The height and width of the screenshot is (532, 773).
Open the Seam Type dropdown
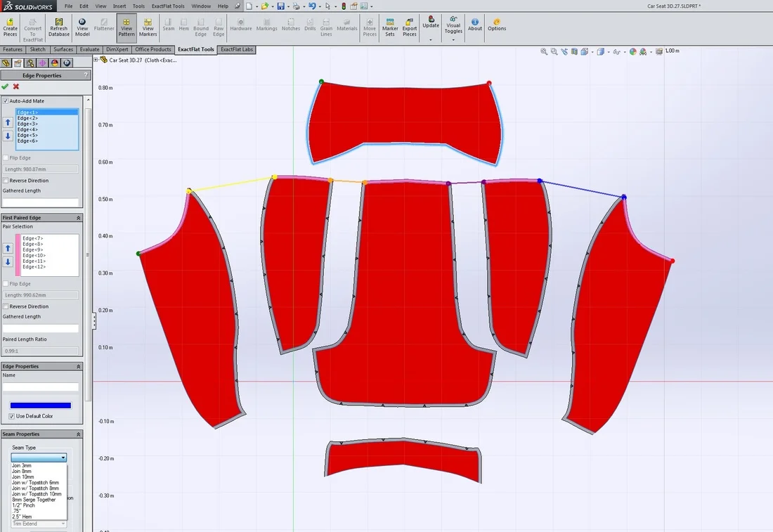pyautogui.click(x=38, y=457)
